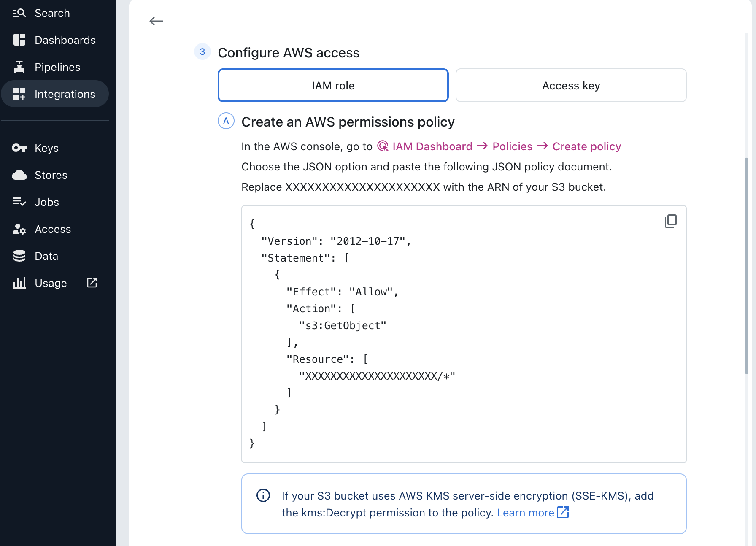Viewport: 756px width, 546px height.
Task: Click the external icon beside Learn more
Action: pyautogui.click(x=563, y=512)
